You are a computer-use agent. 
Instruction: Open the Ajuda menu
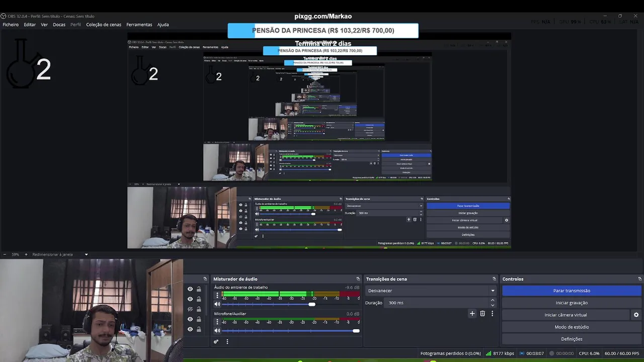pyautogui.click(x=163, y=25)
